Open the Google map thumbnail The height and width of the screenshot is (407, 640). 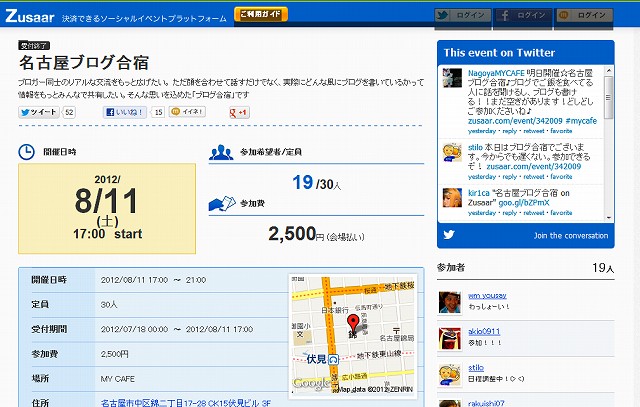point(353,336)
